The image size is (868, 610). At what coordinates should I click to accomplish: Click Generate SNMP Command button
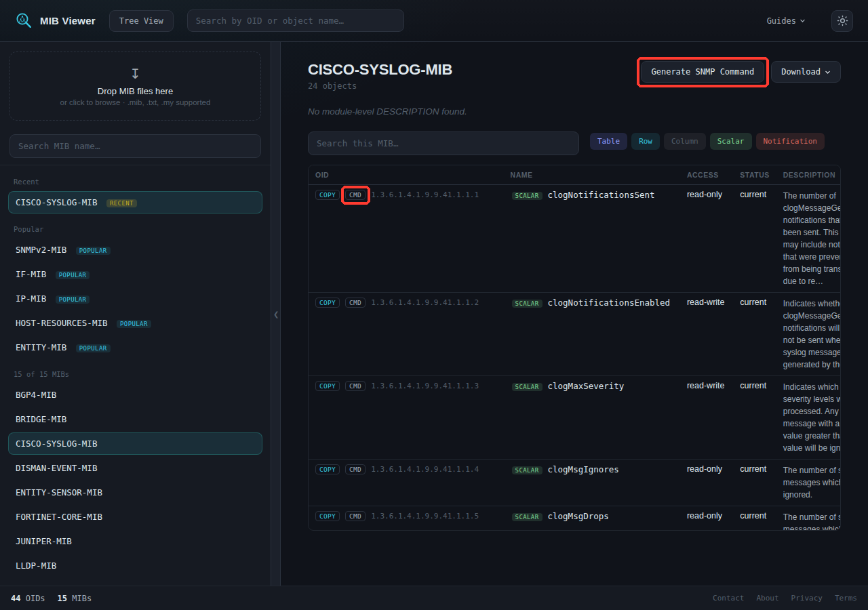click(x=703, y=72)
